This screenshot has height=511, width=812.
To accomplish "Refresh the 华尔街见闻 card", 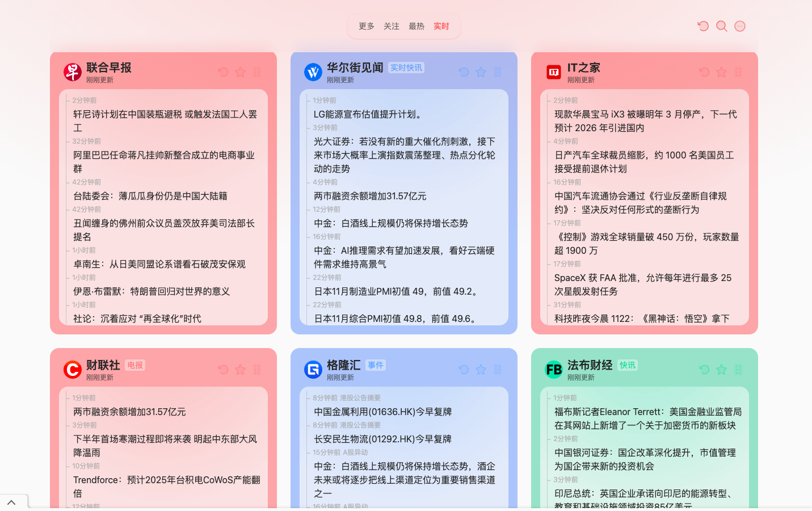I will pyautogui.click(x=464, y=72).
